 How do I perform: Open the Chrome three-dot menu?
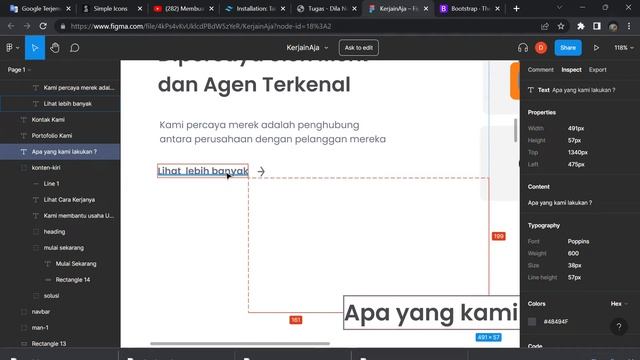point(629,26)
